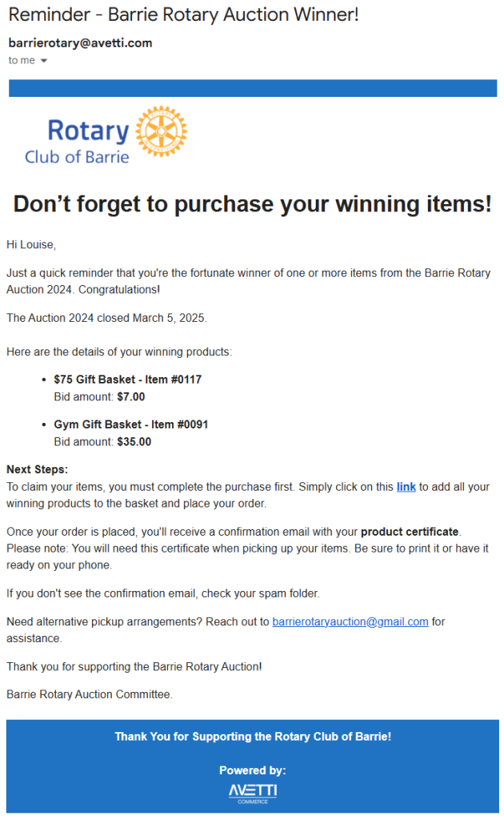This screenshot has width=504, height=820.
Task: Click the bold "product certificate" text
Action: pyautogui.click(x=410, y=532)
